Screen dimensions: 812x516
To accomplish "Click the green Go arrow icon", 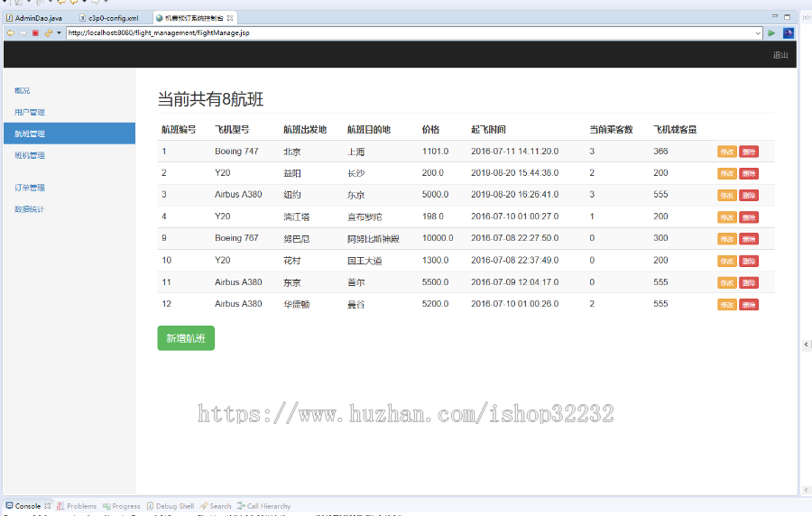I will [771, 33].
